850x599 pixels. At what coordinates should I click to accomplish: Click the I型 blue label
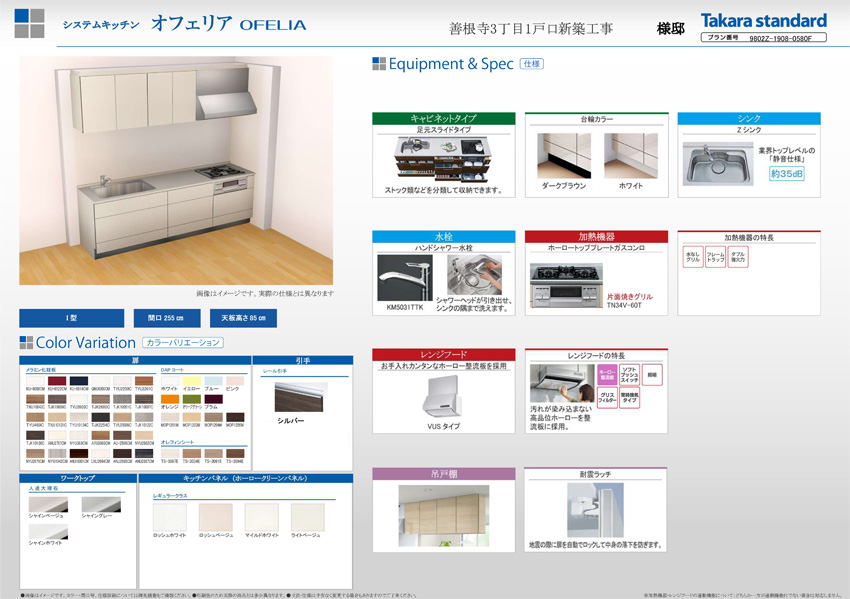[x=72, y=318]
